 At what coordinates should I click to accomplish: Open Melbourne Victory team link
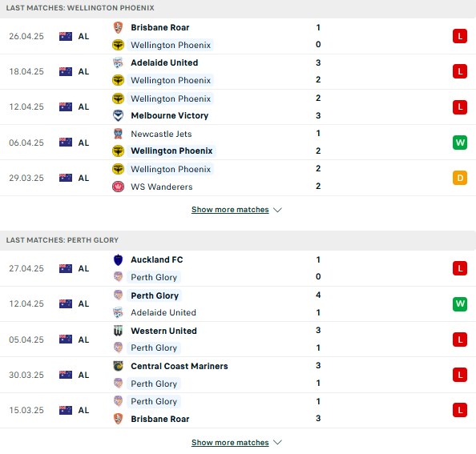(x=170, y=115)
